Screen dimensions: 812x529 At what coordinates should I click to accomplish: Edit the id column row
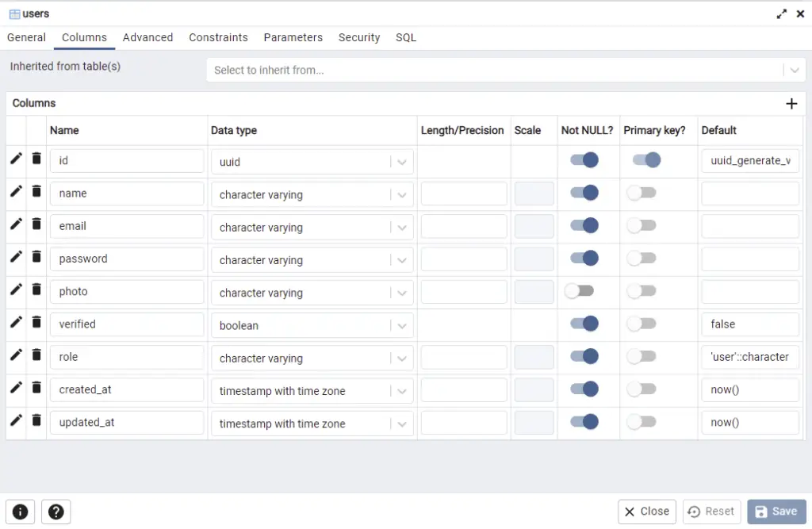point(15,159)
